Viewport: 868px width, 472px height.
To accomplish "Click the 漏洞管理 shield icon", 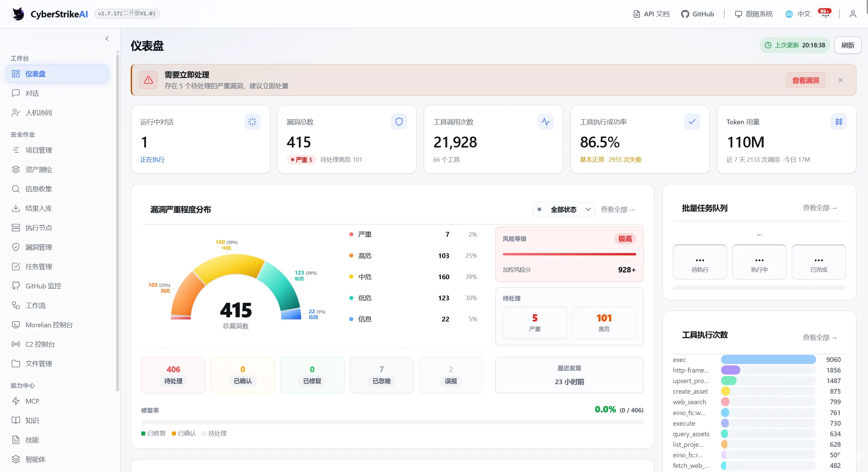I will [16, 247].
